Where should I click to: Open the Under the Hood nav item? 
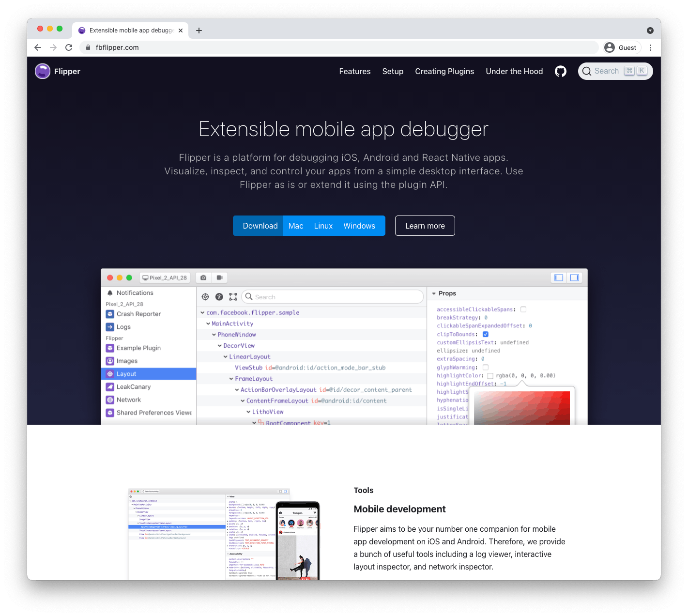point(514,71)
